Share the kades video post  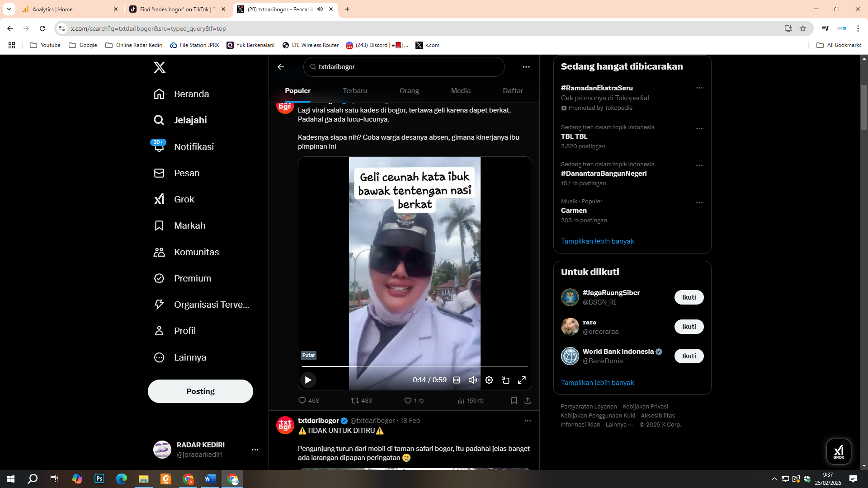click(528, 400)
